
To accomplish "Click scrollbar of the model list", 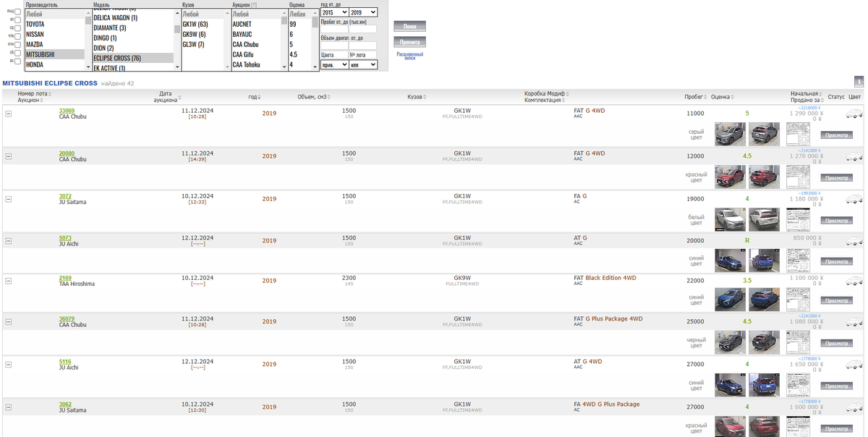I will 177,40.
